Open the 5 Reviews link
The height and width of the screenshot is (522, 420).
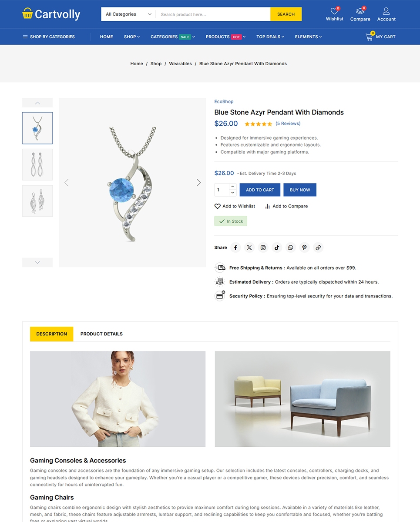point(288,124)
